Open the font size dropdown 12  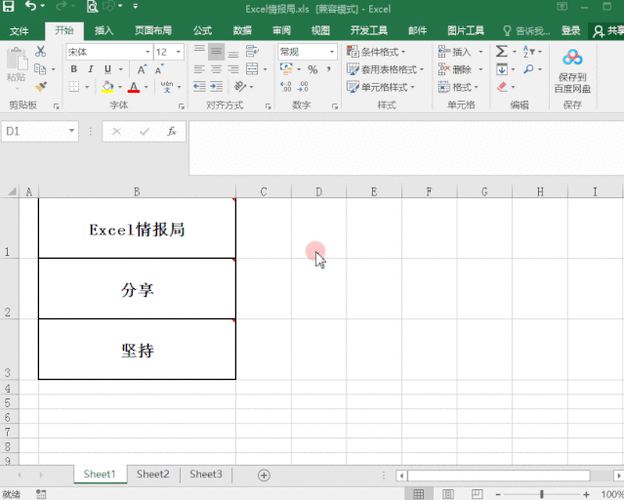pos(178,52)
